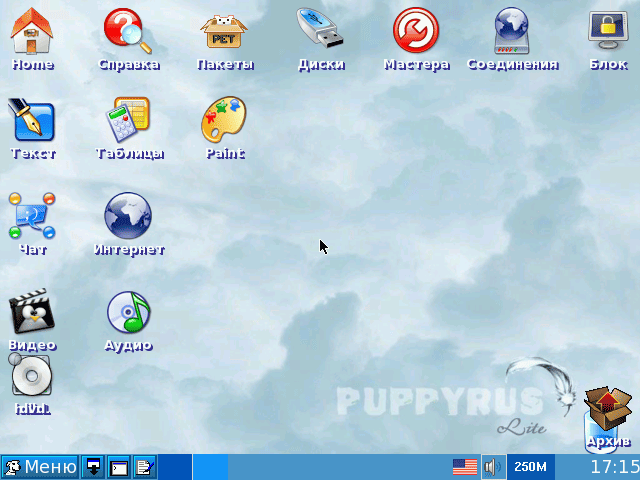Click the show desktop taskbar icon
This screenshot has width=640, height=480.
click(93, 467)
